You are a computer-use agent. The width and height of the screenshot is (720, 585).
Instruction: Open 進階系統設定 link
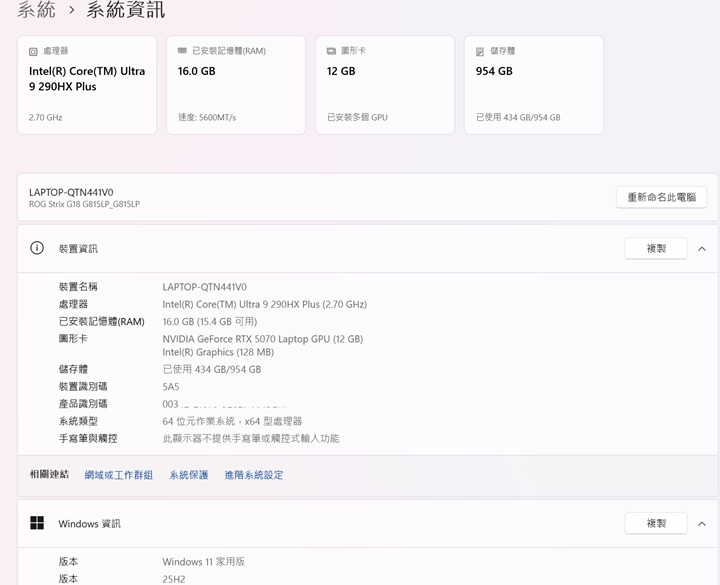pos(253,475)
